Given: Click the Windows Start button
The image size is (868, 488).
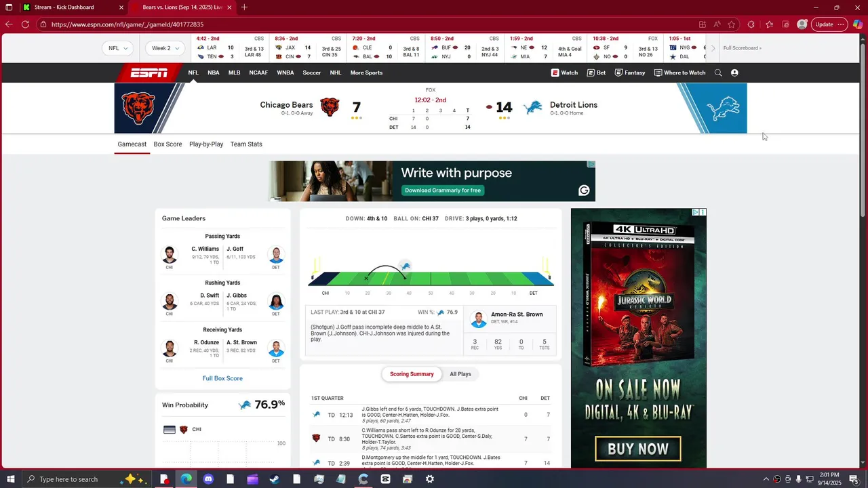Looking at the screenshot, I should click(11, 479).
